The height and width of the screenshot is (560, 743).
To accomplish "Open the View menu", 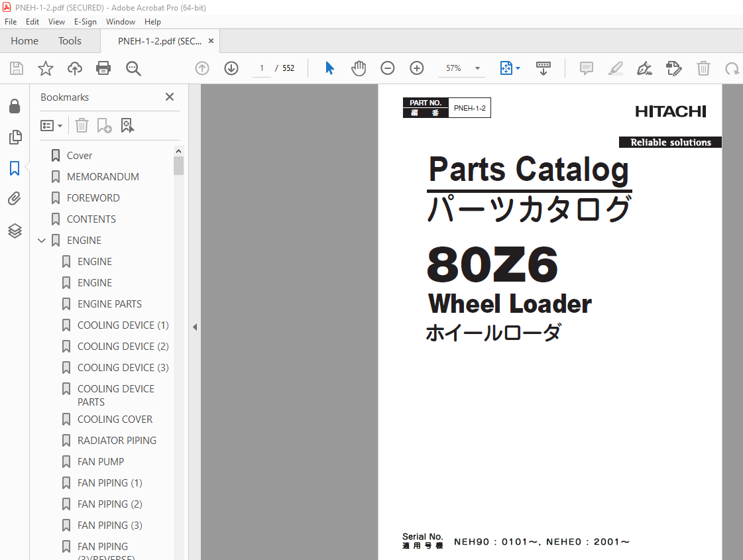I will tap(56, 22).
